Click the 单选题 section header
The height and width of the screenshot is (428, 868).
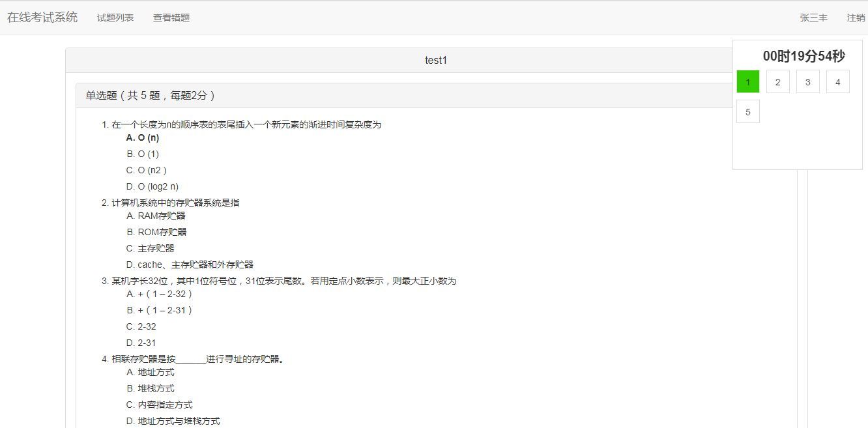(151, 95)
